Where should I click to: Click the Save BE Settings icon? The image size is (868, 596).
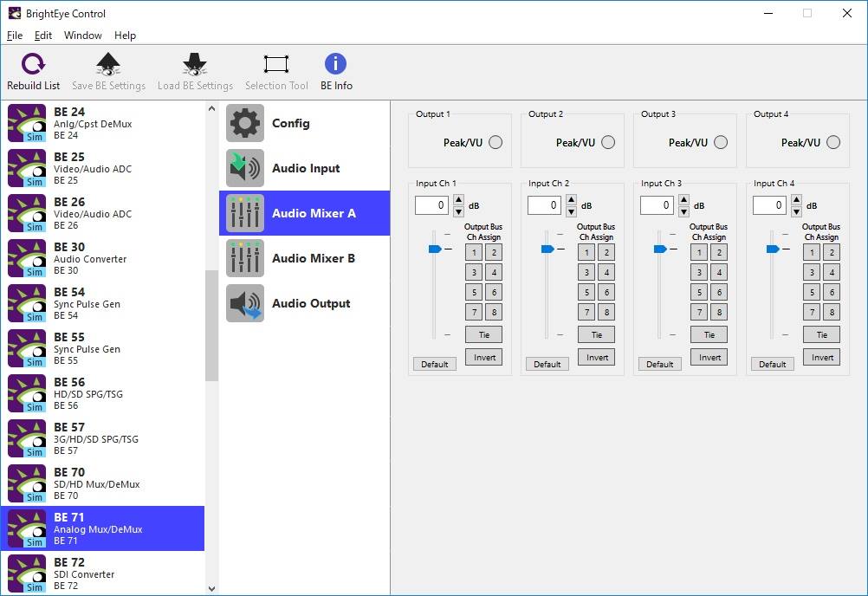pyautogui.click(x=108, y=63)
